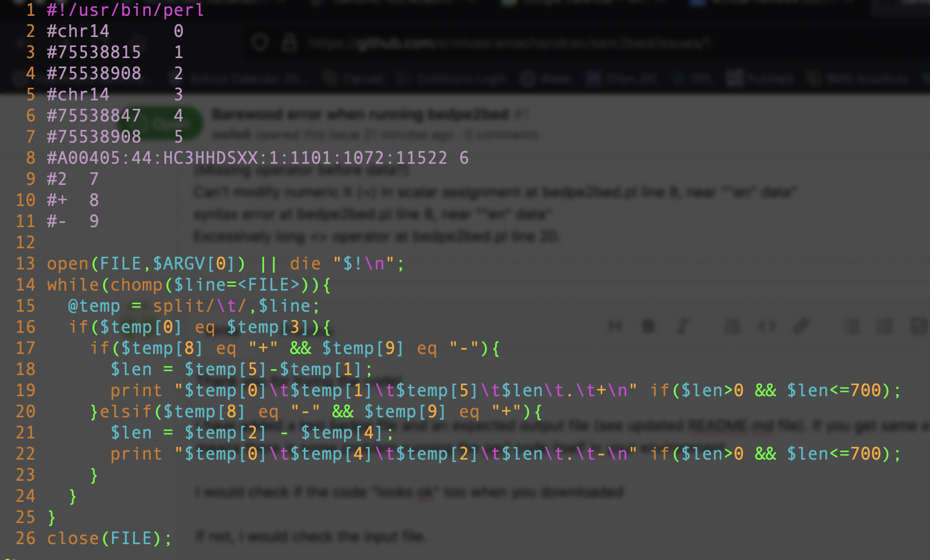Screen dimensions: 930x560
Task: Open the Pubmed bookmark
Action: point(760,79)
